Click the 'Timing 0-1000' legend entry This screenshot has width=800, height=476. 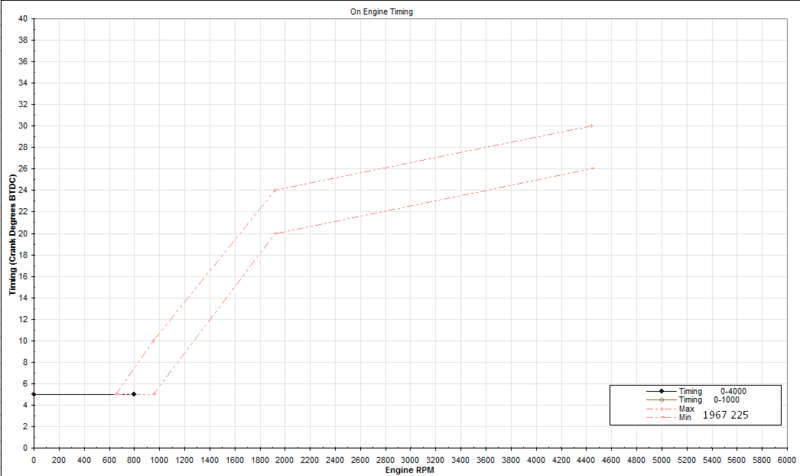(x=692, y=399)
